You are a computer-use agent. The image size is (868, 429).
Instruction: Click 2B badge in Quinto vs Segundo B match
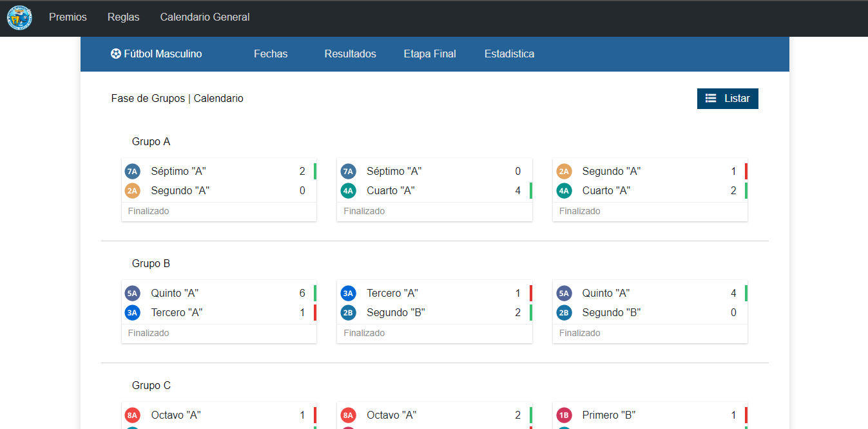564,313
